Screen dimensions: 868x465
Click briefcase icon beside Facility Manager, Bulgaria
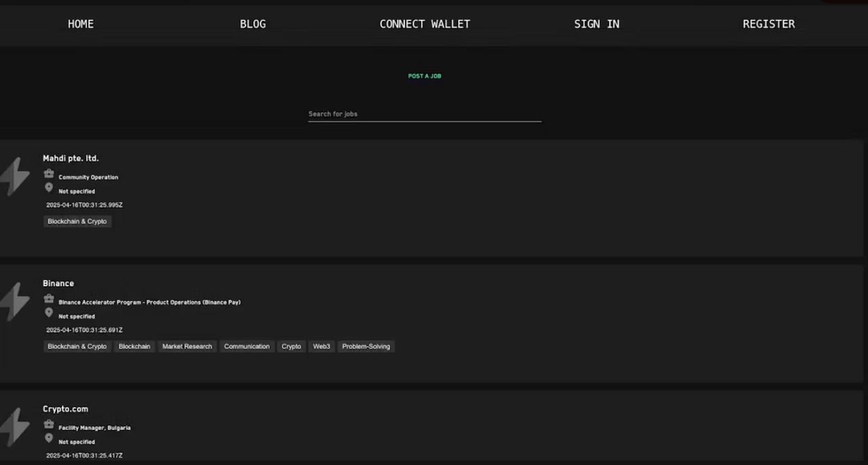pyautogui.click(x=49, y=424)
